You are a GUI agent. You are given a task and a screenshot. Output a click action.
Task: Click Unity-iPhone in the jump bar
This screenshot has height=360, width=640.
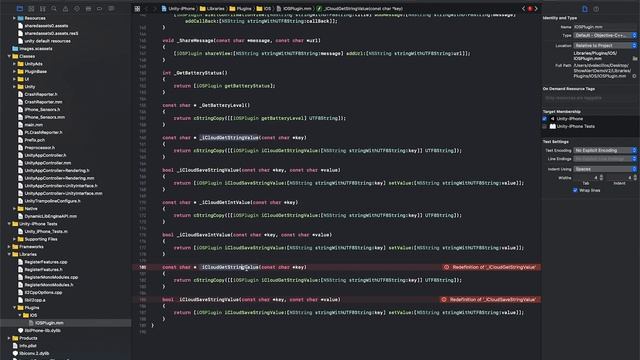tap(178, 9)
